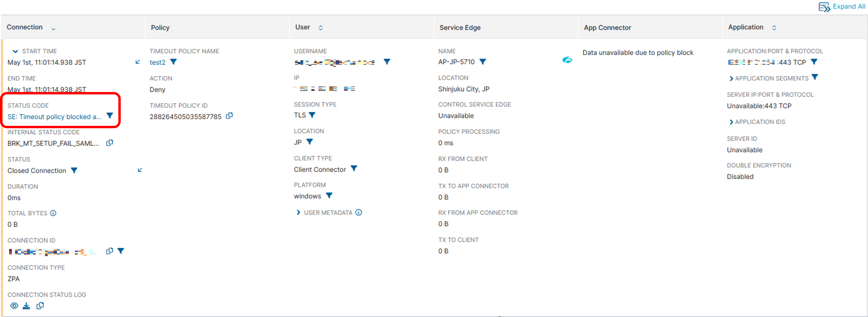Open the SE: Timeout policy blocked status code
Viewport: 868px width, 317px height.
point(54,117)
